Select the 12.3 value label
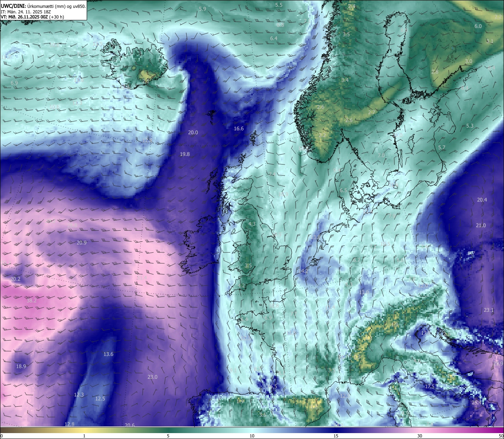The height and width of the screenshot is (439, 504). [79, 395]
